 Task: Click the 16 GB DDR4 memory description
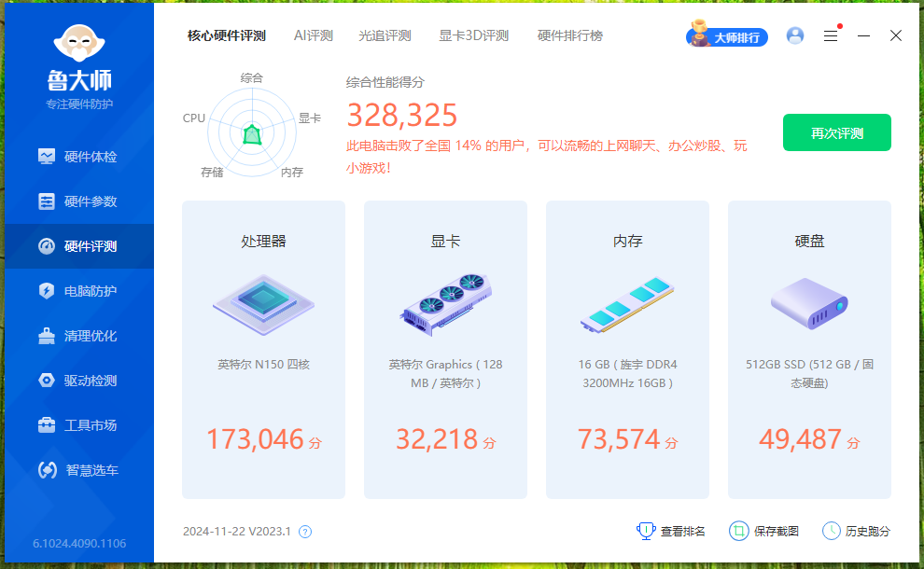pos(627,373)
